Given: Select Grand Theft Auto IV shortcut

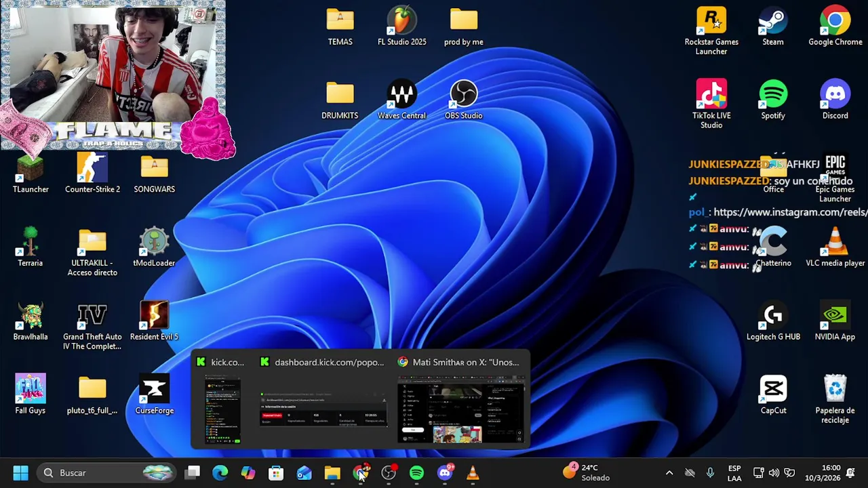Looking at the screenshot, I should click(x=92, y=327).
